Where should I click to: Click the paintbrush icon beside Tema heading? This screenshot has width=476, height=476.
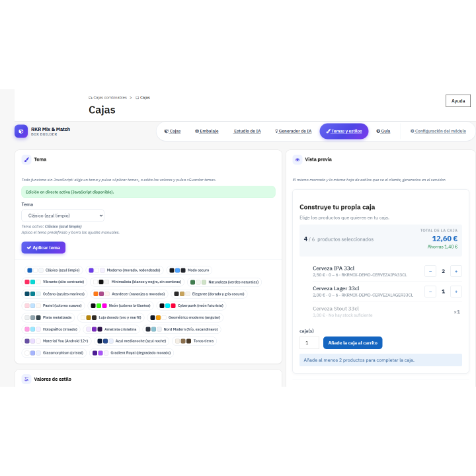coord(26,159)
